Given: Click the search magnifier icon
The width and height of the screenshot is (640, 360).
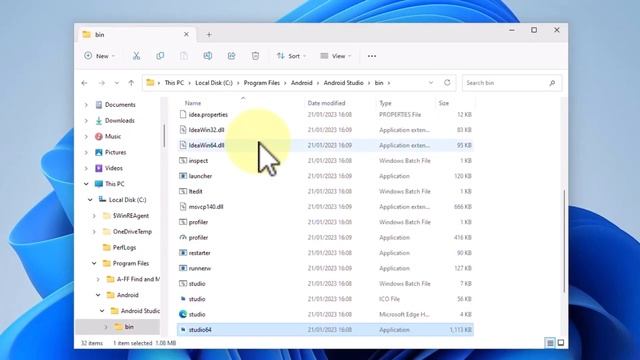Looking at the screenshot, I should coord(552,83).
